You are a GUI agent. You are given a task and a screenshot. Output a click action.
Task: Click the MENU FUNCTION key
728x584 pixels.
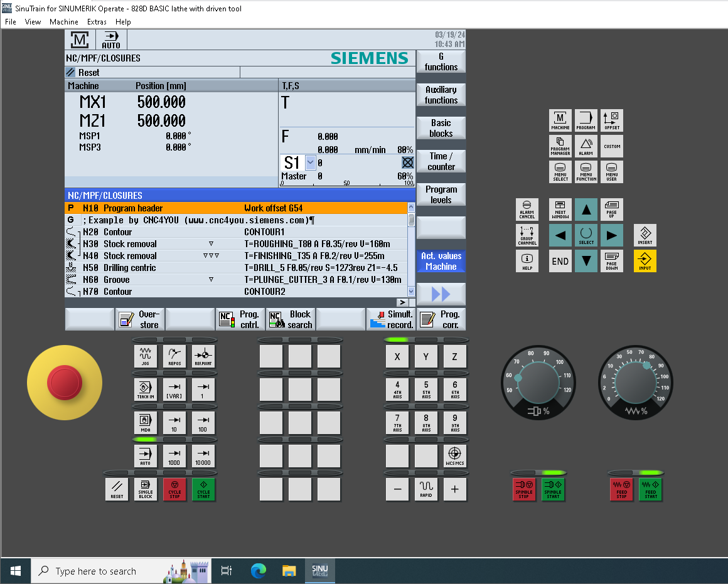[x=586, y=173]
